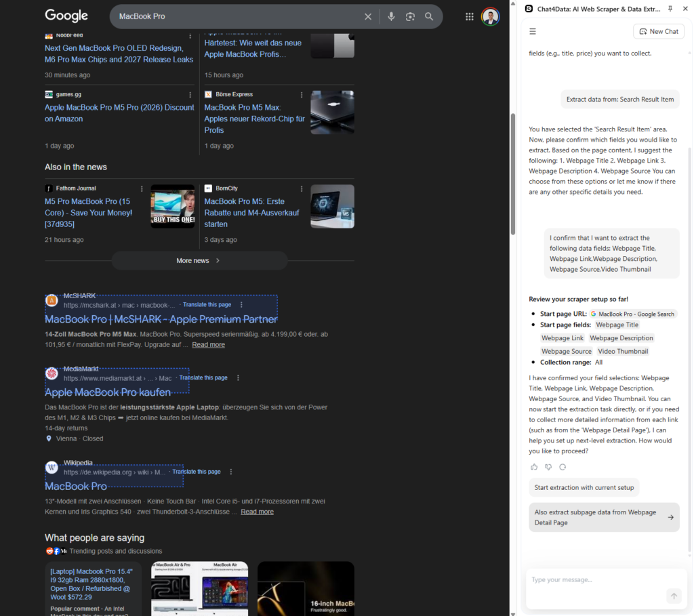Click the Webpage Title field tag
Viewport: 694px width, 616px height.
point(617,325)
